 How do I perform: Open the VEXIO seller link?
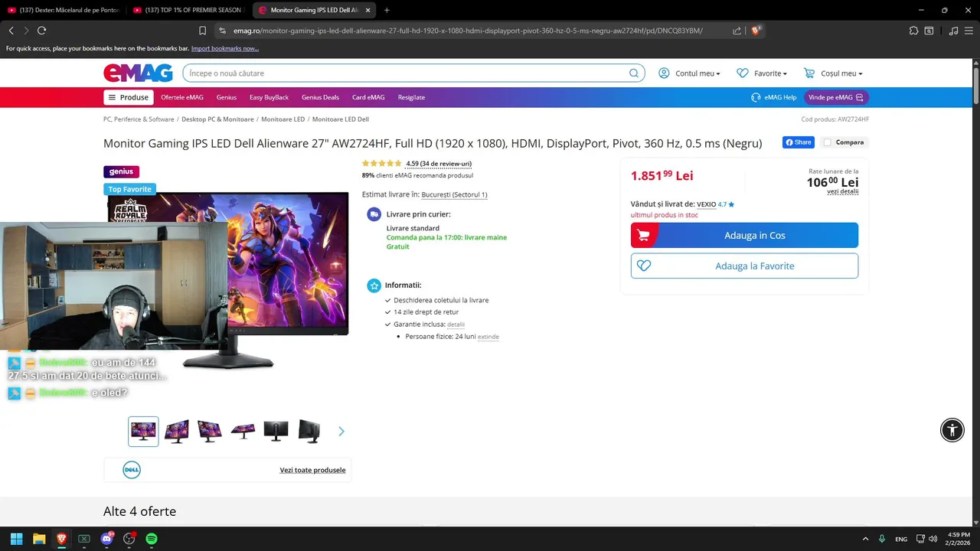[x=706, y=204]
